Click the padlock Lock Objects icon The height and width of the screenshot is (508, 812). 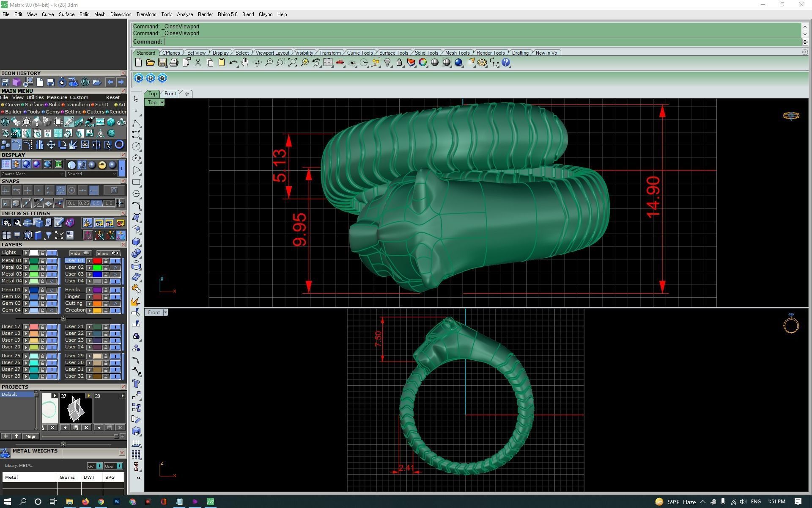tap(399, 63)
